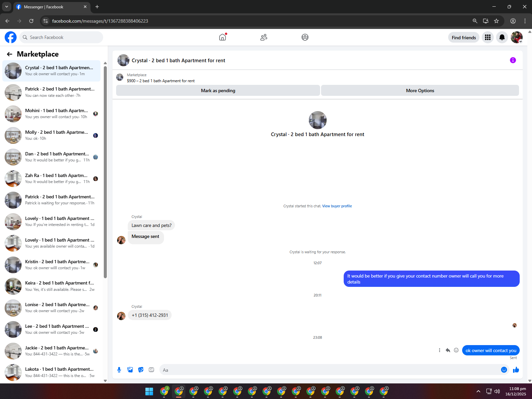
Task: Open the Lakota 1 bed 1 bath conversation
Action: click(x=52, y=372)
